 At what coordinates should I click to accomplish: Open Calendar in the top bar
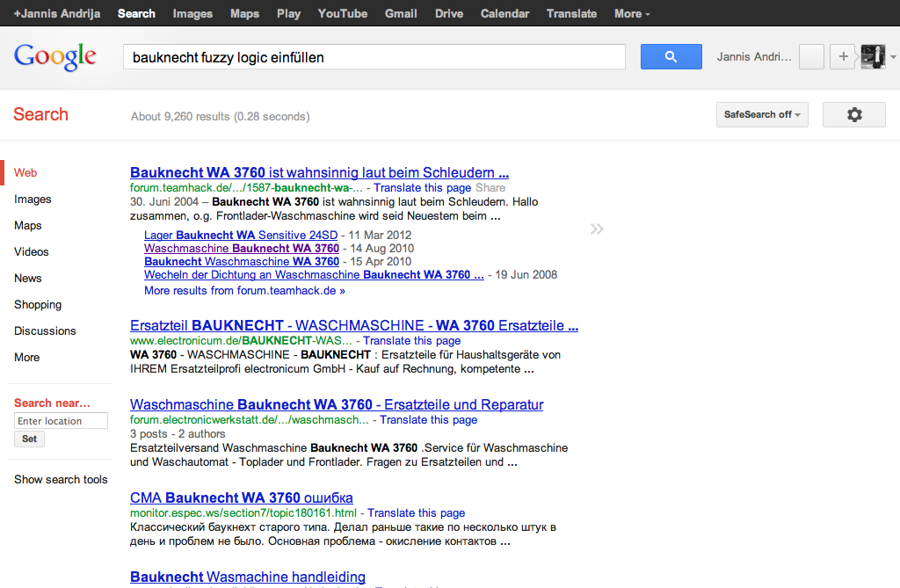504,14
